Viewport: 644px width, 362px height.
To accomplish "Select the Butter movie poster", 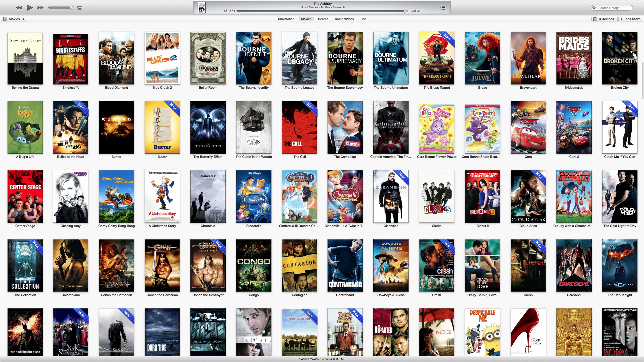I will coord(162,127).
